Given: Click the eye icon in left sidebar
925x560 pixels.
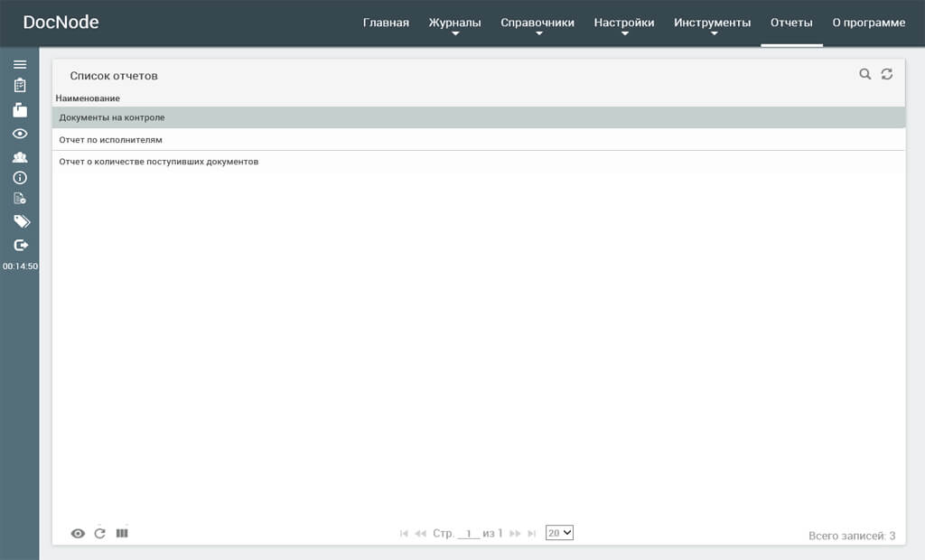Looking at the screenshot, I should pyautogui.click(x=20, y=134).
